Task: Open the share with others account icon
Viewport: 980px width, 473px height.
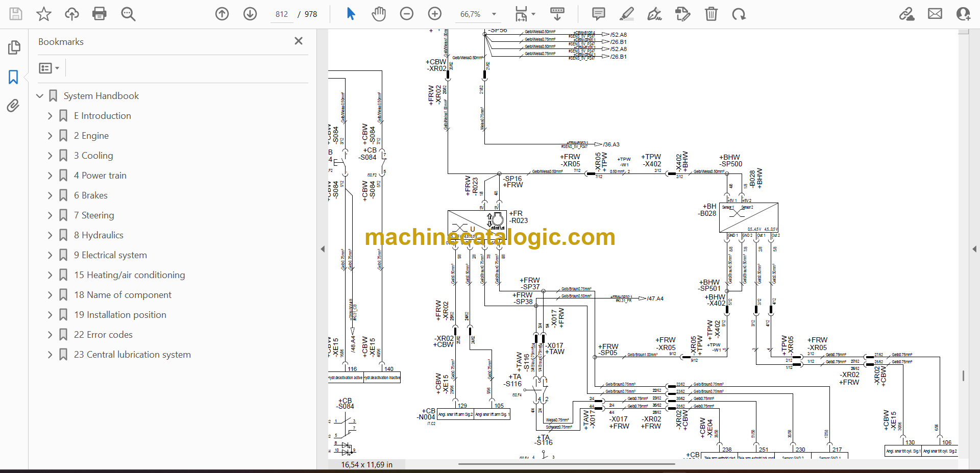Action: pyautogui.click(x=964, y=14)
